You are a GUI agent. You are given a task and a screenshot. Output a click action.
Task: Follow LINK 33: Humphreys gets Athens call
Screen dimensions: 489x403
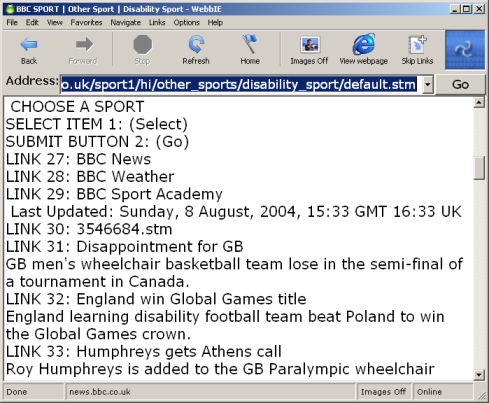144,352
